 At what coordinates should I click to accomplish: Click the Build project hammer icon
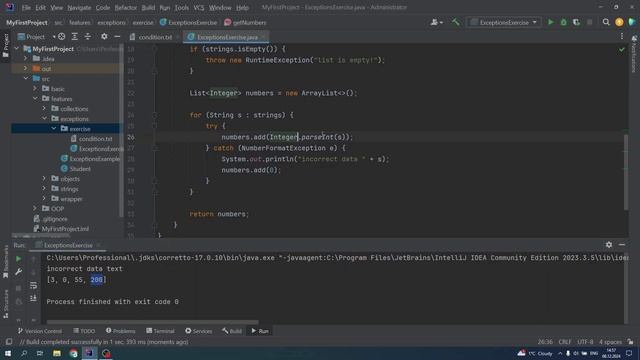pyautogui.click(x=456, y=22)
